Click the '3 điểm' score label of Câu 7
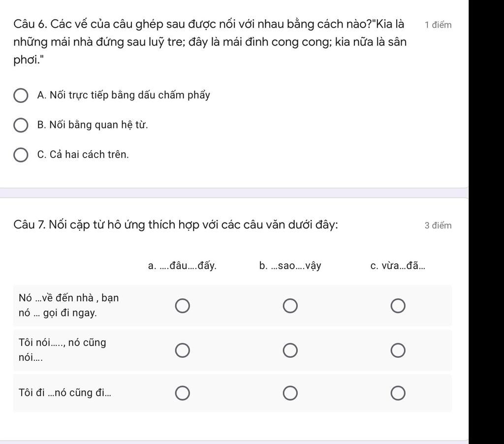This screenshot has height=444, width=504. (438, 226)
